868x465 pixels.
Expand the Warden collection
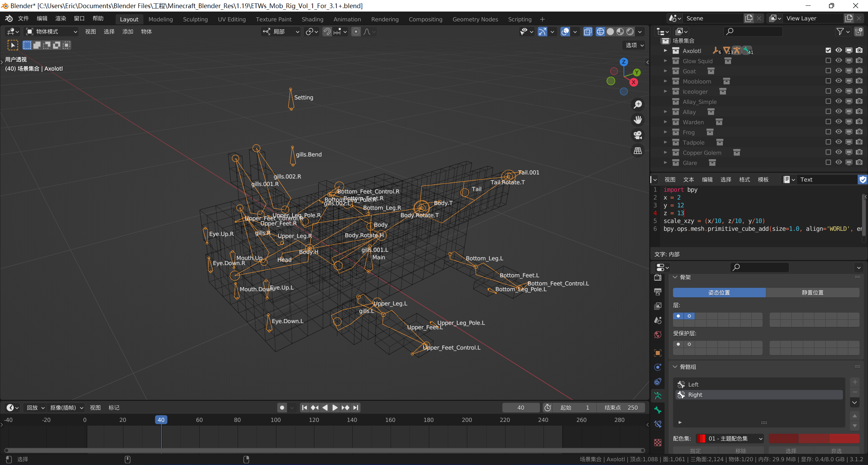click(665, 122)
